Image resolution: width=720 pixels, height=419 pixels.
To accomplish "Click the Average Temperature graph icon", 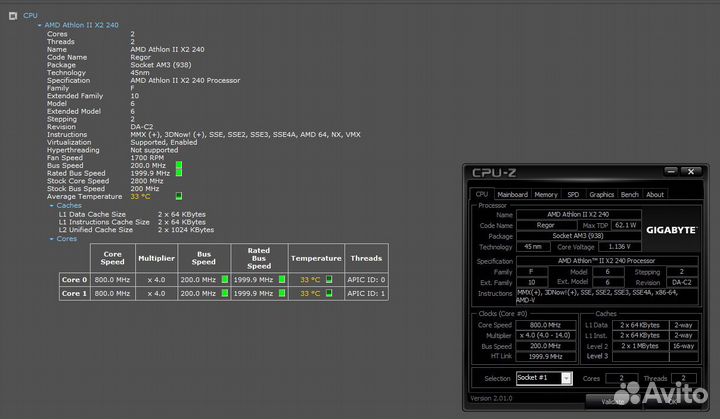I will (179, 197).
